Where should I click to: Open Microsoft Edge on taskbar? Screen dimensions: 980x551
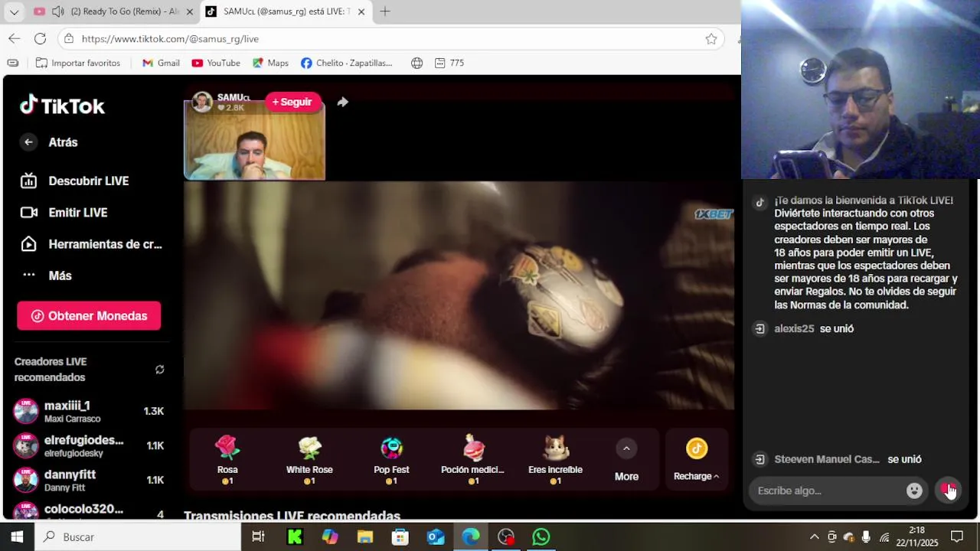pos(471,536)
